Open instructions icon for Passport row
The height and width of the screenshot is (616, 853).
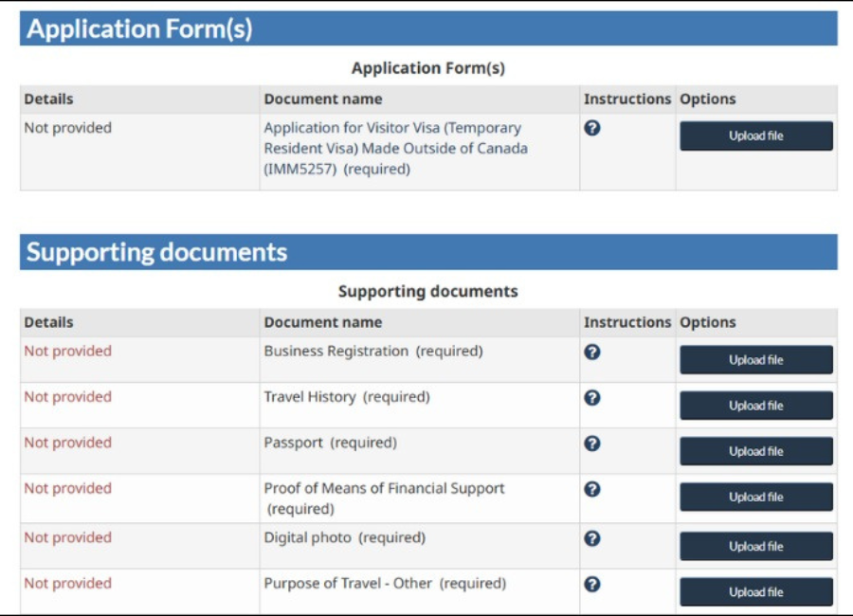592,443
